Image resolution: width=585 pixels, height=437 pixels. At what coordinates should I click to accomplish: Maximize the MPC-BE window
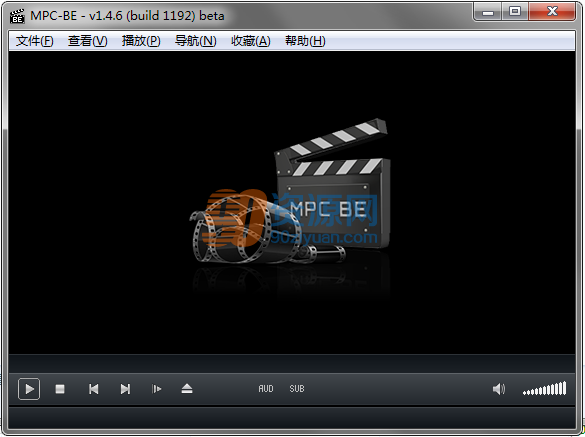pyautogui.click(x=515, y=12)
